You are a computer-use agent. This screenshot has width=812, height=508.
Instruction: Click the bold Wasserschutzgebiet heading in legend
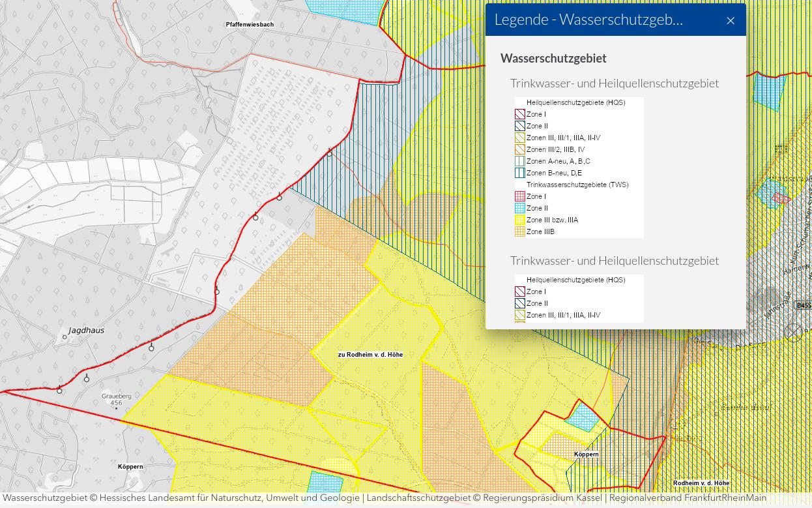pyautogui.click(x=553, y=58)
